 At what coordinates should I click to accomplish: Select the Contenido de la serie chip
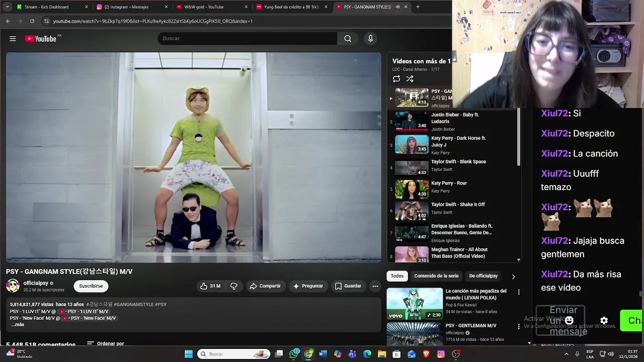(436, 276)
